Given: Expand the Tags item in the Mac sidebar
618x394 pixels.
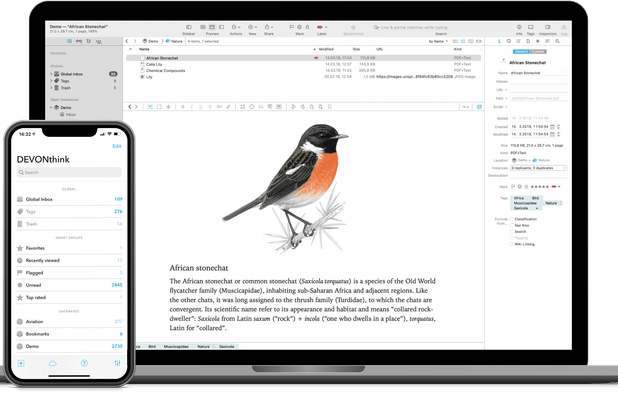Looking at the screenshot, I should point(51,81).
